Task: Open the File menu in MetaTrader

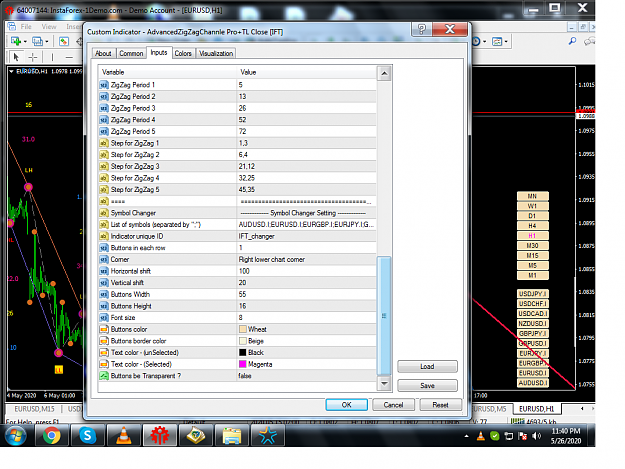Action: [26, 27]
